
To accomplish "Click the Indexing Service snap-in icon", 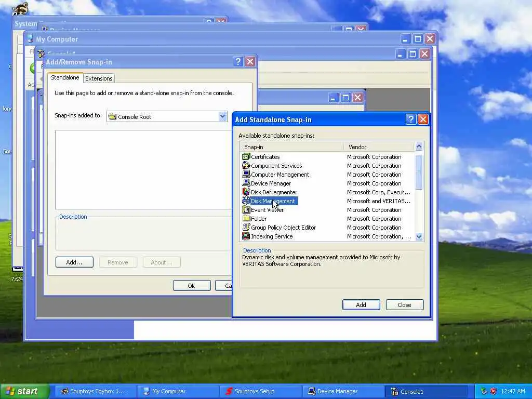I will [246, 236].
